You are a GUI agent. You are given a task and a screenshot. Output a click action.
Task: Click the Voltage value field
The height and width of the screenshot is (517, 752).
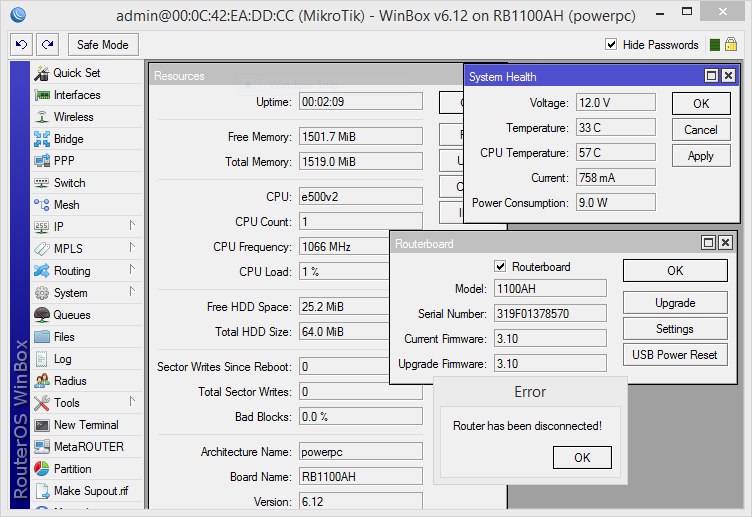(616, 103)
